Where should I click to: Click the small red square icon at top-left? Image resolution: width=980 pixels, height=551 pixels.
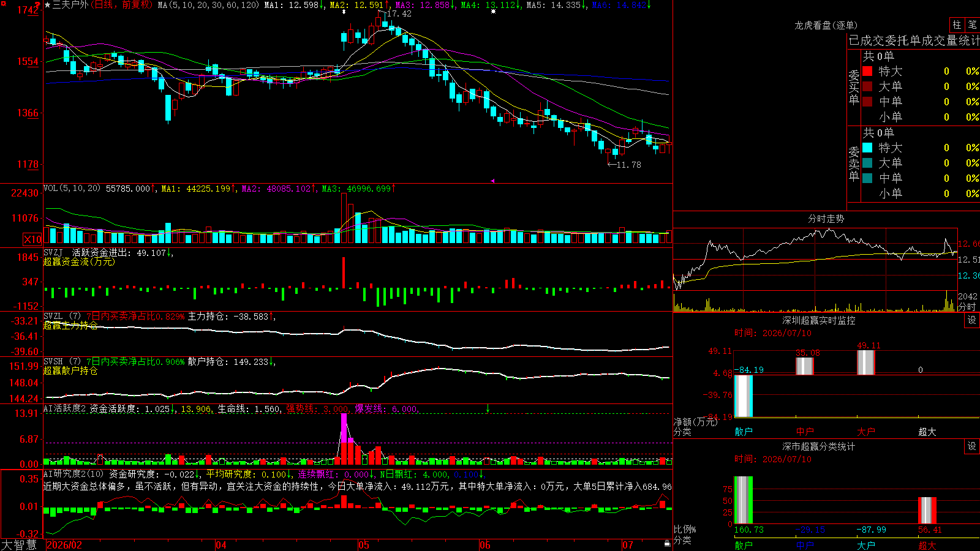tap(3, 3)
